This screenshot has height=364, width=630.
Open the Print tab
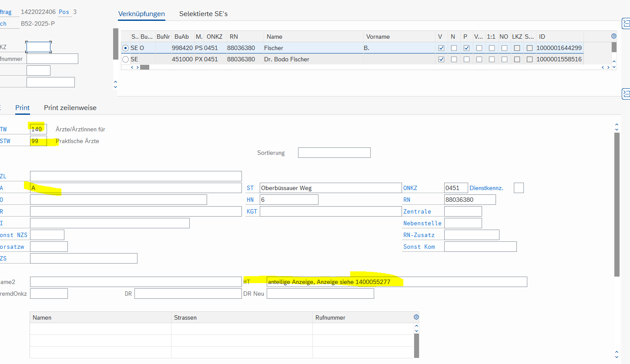pos(23,107)
